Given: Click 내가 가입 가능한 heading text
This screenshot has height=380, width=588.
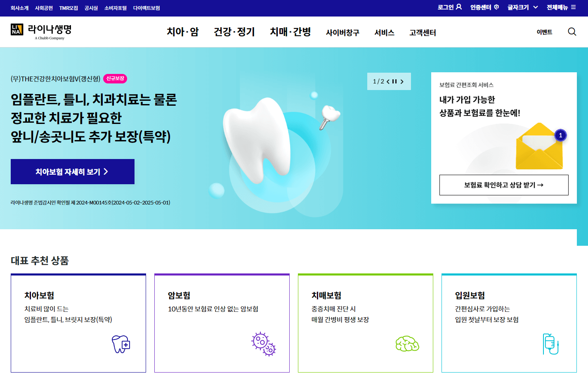Looking at the screenshot, I should coord(467,100).
